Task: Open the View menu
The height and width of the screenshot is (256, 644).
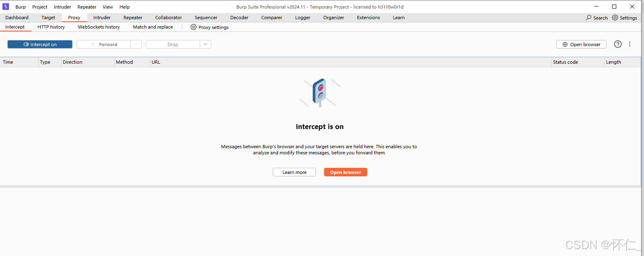Action: pos(108,7)
